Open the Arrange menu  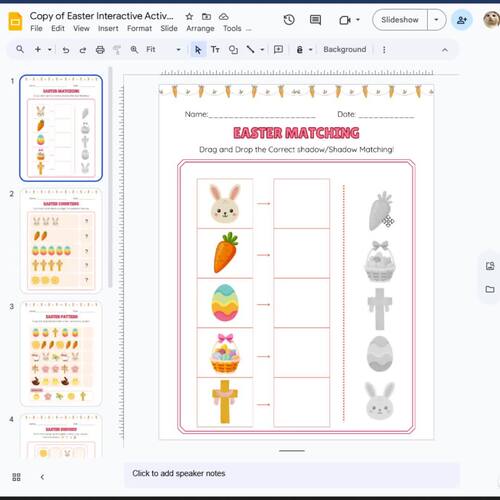(200, 28)
